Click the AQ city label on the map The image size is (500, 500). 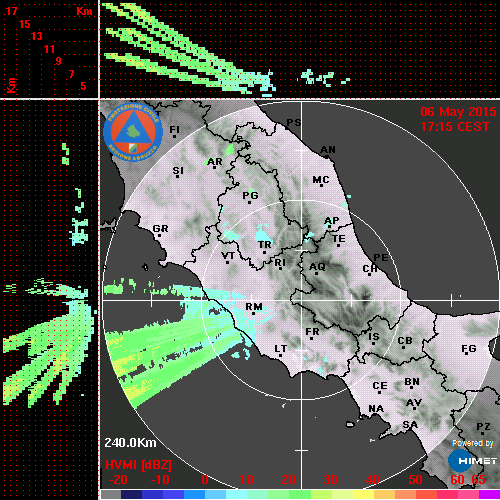click(317, 267)
